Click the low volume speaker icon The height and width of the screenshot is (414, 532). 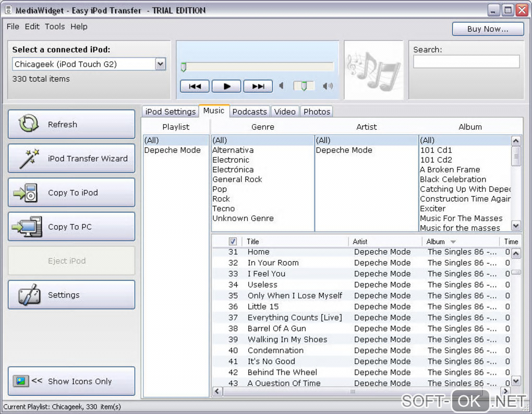point(281,86)
